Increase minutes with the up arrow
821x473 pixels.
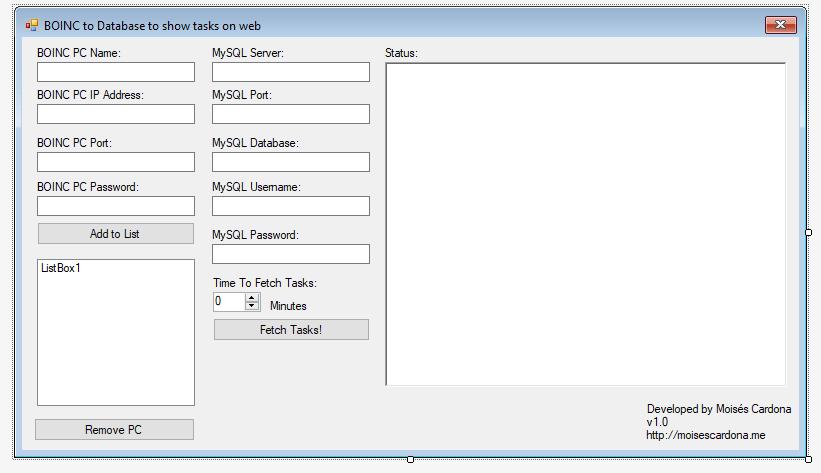(x=252, y=298)
